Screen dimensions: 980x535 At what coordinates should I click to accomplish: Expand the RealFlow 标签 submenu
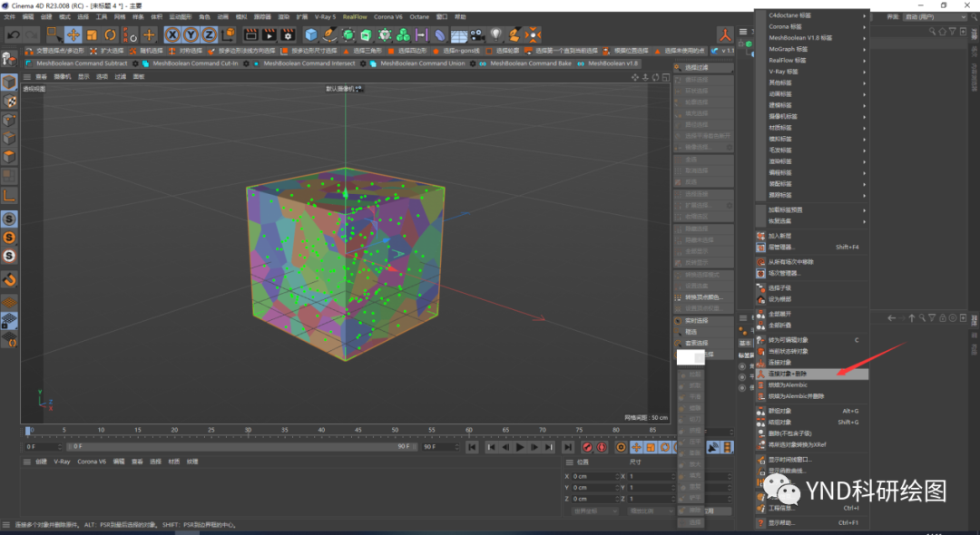point(812,60)
